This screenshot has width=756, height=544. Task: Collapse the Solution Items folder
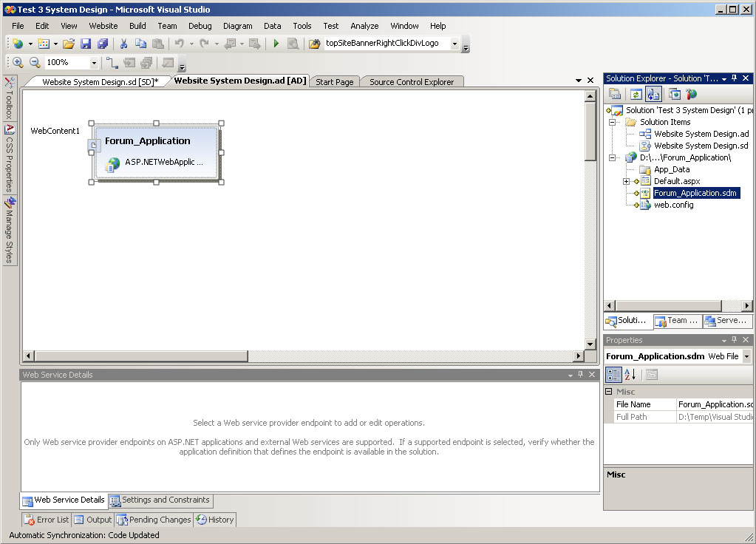613,122
